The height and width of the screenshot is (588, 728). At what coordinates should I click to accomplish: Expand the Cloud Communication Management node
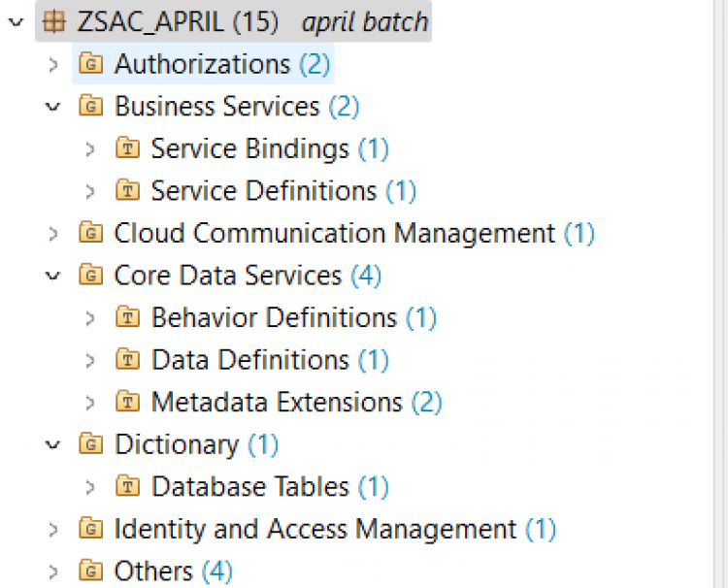(x=53, y=234)
